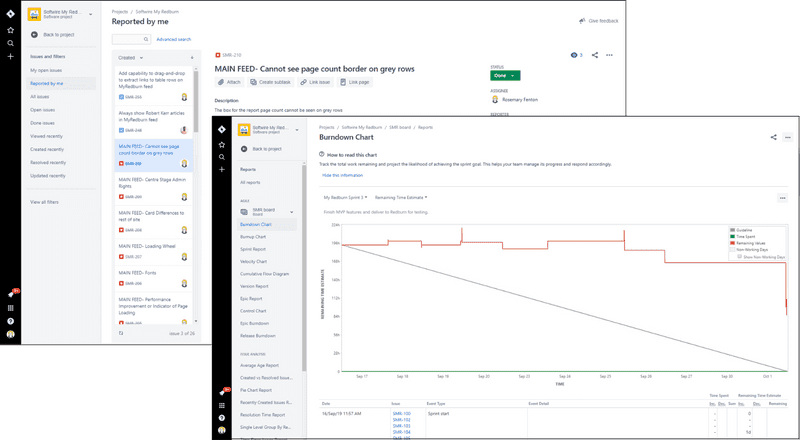Click Give feedback megaphone icon
800x440 pixels.
pyautogui.click(x=583, y=20)
